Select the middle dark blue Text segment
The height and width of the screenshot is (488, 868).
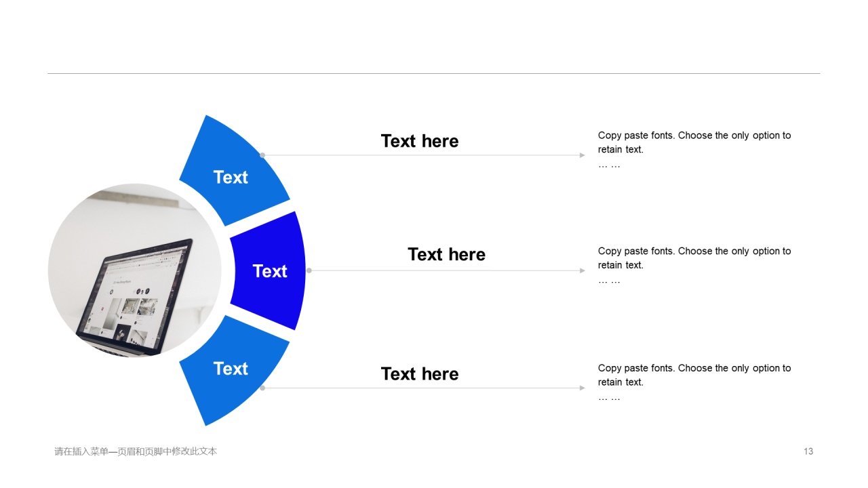[x=269, y=270]
